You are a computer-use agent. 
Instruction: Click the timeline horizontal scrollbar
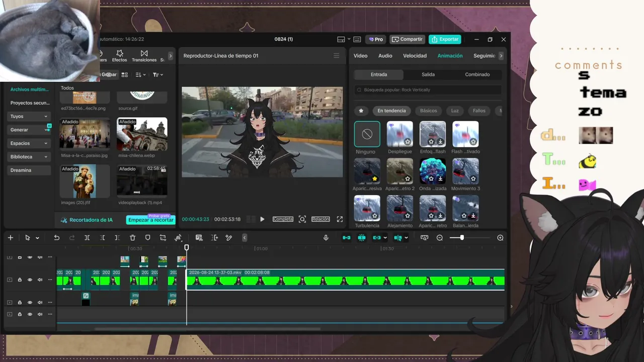pyautogui.click(x=207, y=329)
